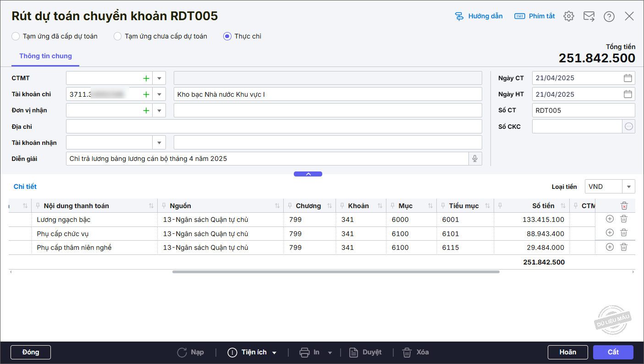Open the Hướng dẫn guide link
The height and width of the screenshot is (364, 644).
479,16
